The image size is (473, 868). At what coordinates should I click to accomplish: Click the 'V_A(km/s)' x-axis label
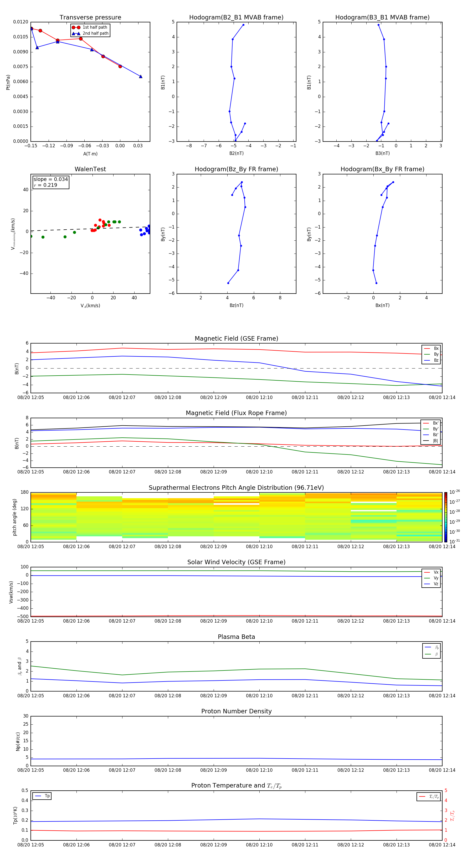[x=90, y=306]
